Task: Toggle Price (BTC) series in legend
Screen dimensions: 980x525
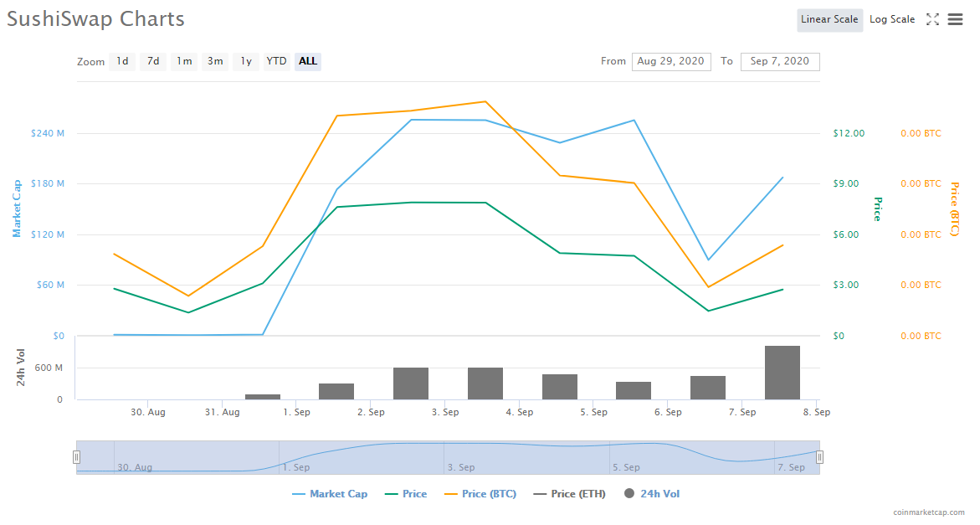Action: click(x=480, y=494)
